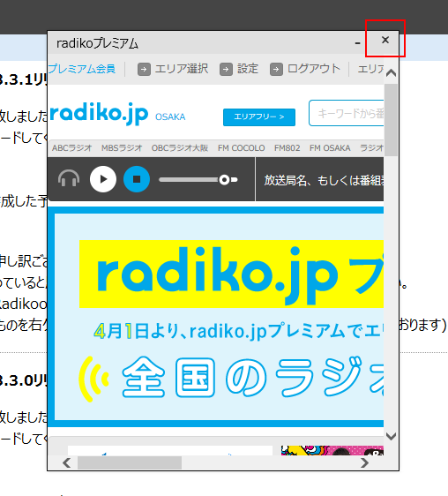This screenshot has height=496, width=448.
Task: Click the エリアフリー > button
Action: click(x=259, y=117)
